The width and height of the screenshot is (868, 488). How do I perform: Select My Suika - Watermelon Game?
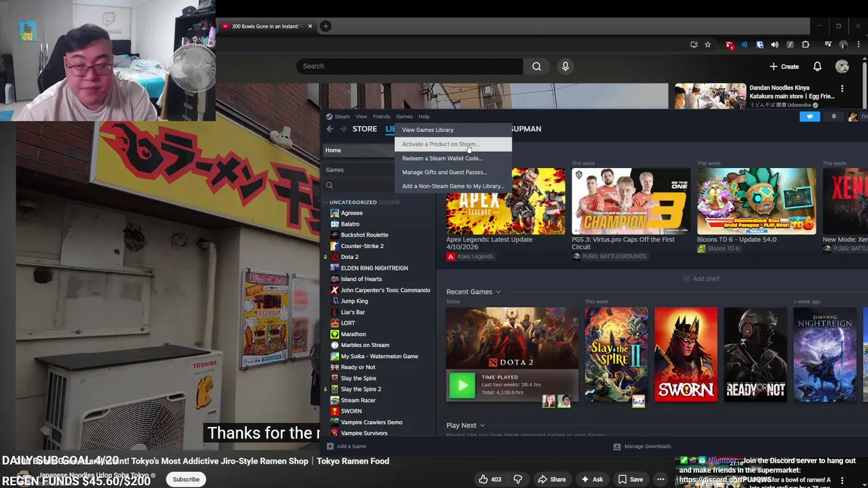[x=379, y=356]
